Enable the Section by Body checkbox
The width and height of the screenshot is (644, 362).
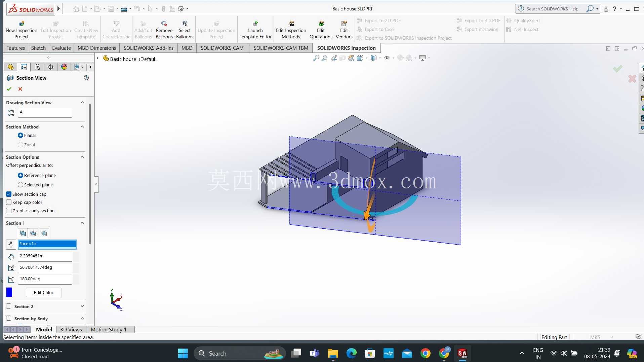click(9, 318)
